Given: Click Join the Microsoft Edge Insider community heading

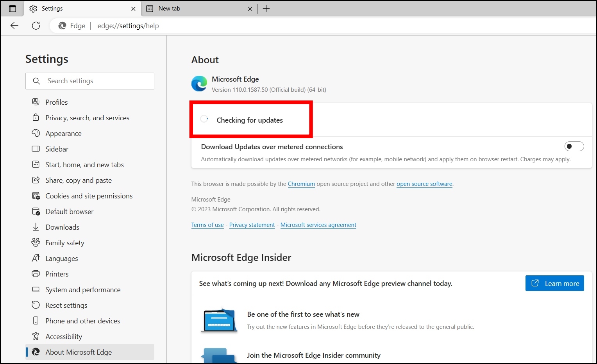Looking at the screenshot, I should click(x=314, y=355).
